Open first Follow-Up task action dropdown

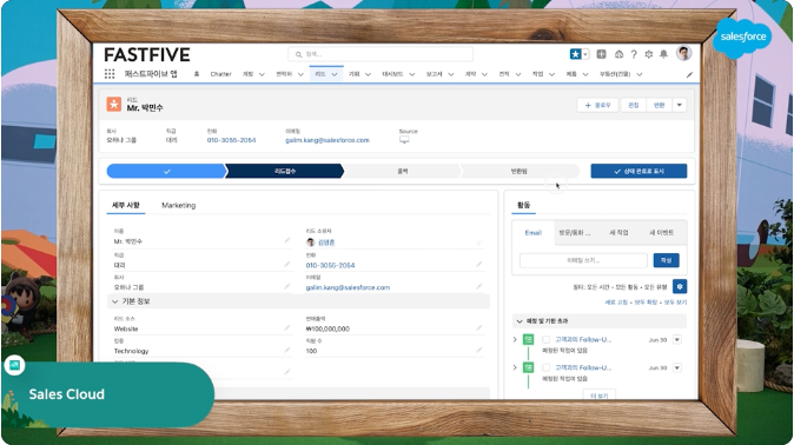(677, 340)
